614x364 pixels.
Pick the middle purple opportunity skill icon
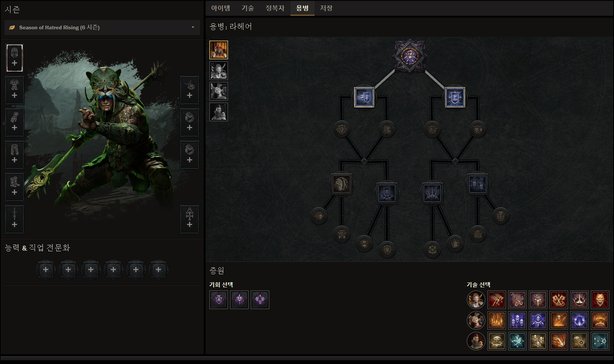click(239, 300)
